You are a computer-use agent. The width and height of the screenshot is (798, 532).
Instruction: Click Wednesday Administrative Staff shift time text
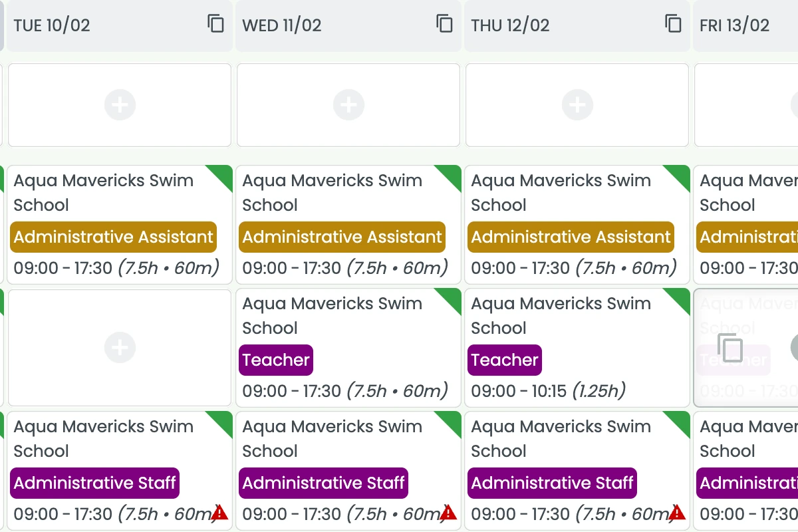pos(342,514)
